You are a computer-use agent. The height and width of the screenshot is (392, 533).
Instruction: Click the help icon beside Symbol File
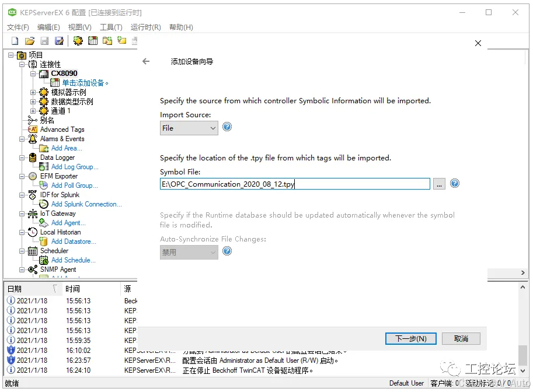click(454, 183)
